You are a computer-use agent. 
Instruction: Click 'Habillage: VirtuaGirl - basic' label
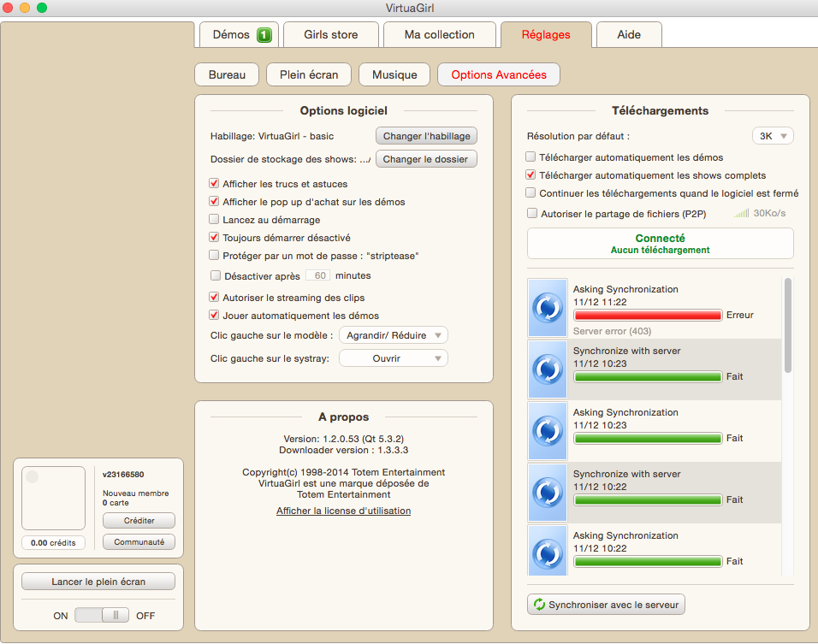coord(272,136)
